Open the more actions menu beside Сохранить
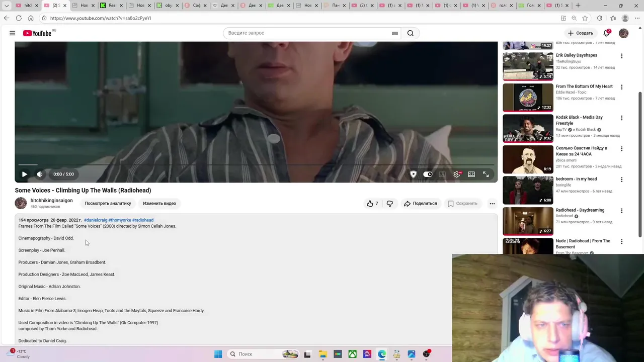 click(x=492, y=204)
